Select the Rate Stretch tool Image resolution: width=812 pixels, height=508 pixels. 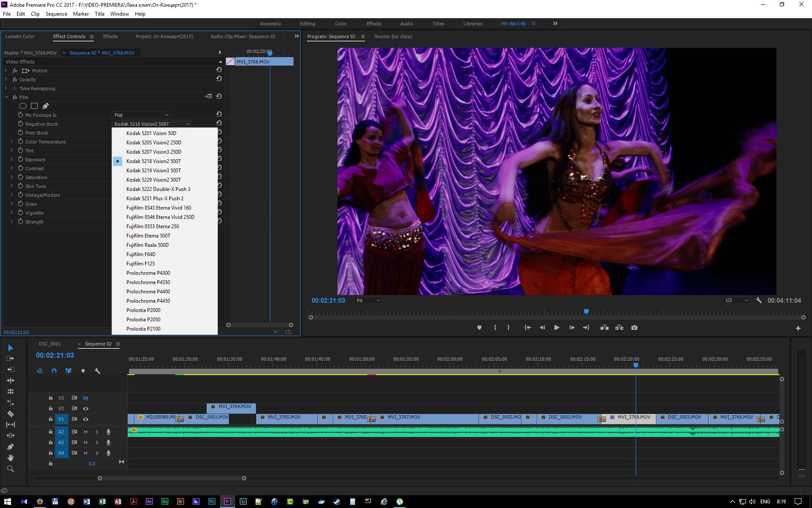point(11,403)
